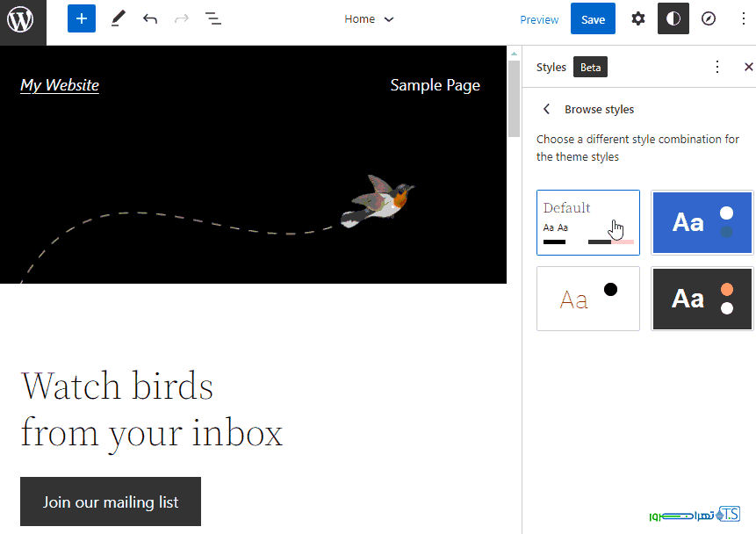Viewport: 756px width, 534px height.
Task: Open the block inserter plus button
Action: point(81,19)
